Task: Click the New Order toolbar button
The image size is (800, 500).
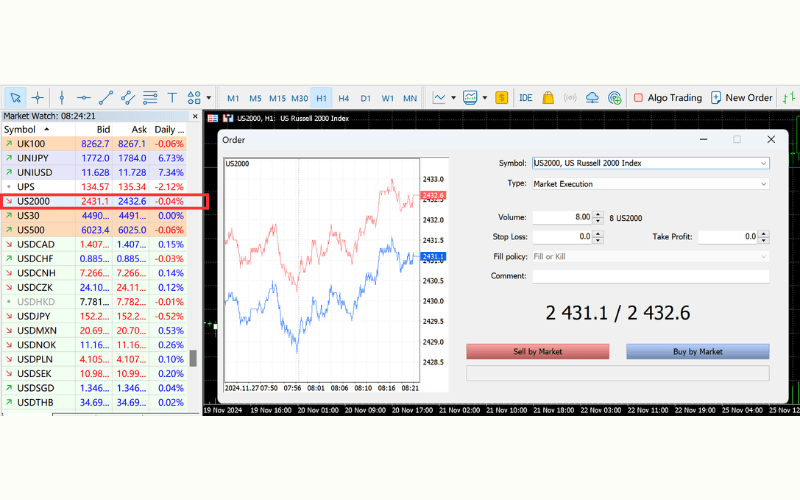Action: click(x=742, y=97)
